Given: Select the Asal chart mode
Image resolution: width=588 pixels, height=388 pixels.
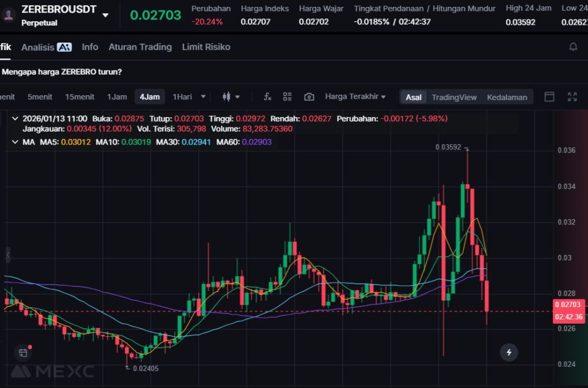Looking at the screenshot, I should pos(413,97).
